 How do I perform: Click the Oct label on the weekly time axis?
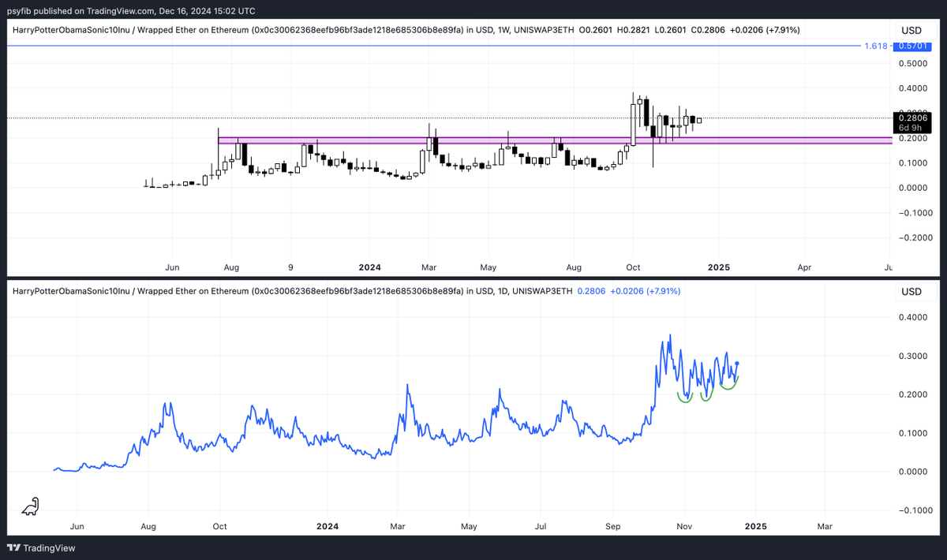click(x=634, y=267)
